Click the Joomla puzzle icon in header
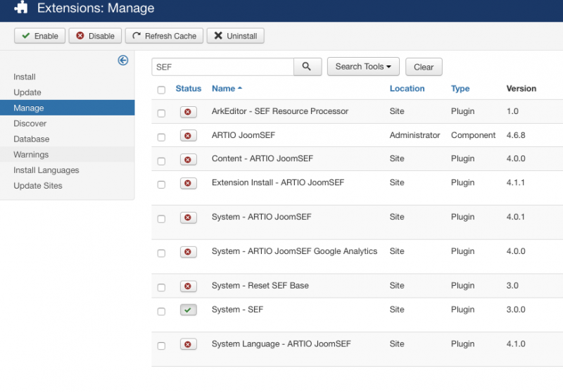The image size is (563, 392). [21, 7]
